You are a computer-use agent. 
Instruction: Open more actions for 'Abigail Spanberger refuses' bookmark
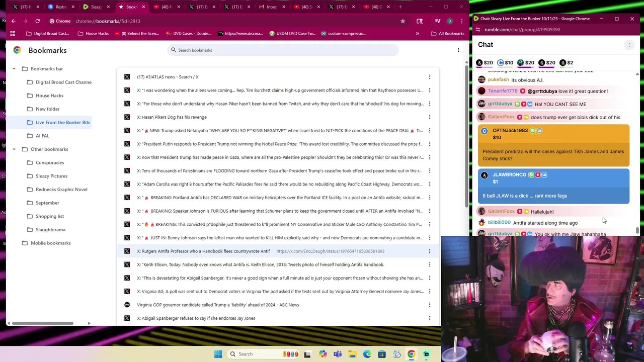pos(430,318)
